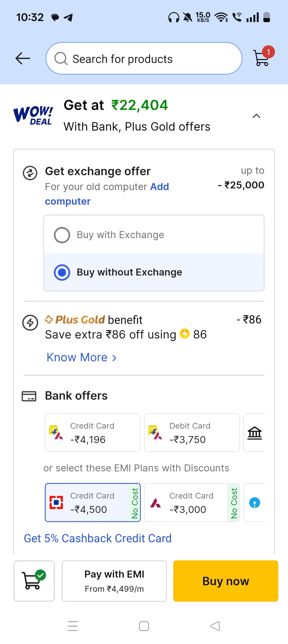Open Get 5% Cashback Credit Card link

[98, 538]
